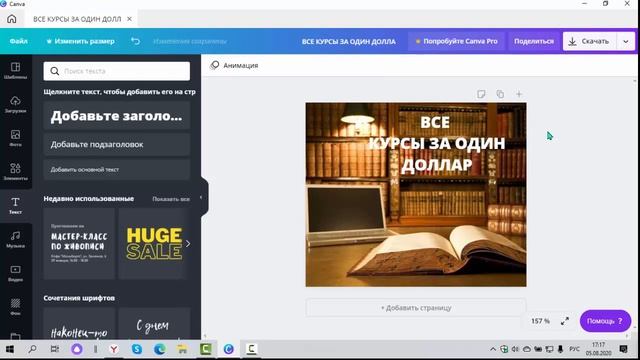Image resolution: width=640 pixels, height=360 pixels.
Task: Open the Uploads sidebar panel
Action: click(16, 104)
